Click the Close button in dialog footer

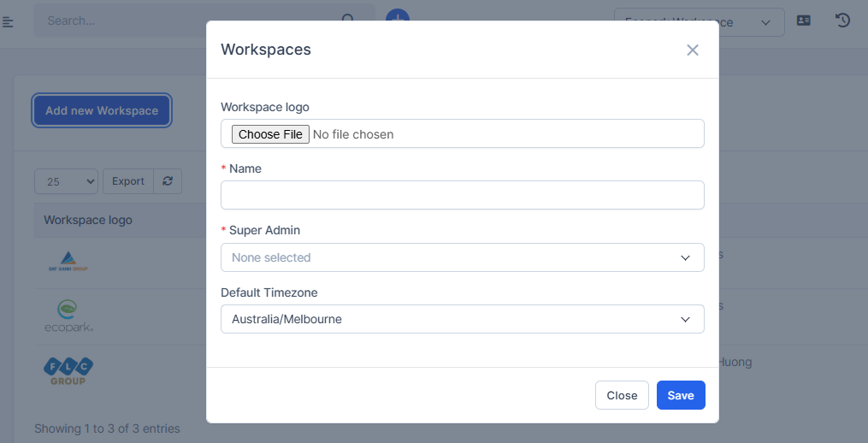(622, 395)
